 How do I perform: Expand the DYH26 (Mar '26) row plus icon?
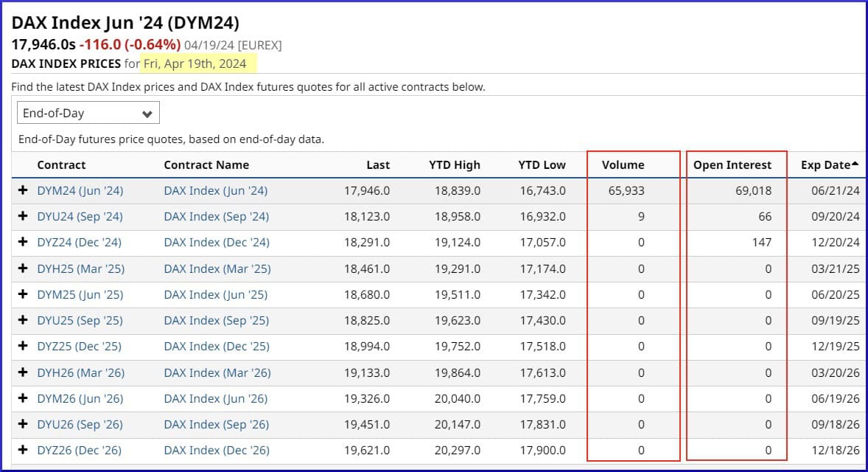point(24,372)
